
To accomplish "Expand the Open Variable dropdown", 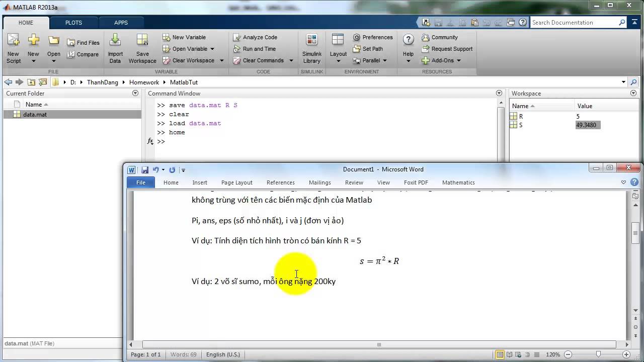I will [x=212, y=49].
